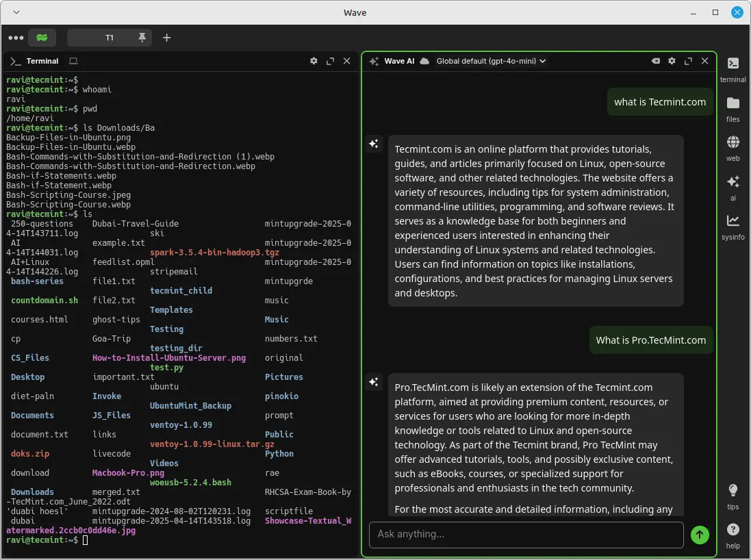Click the laptop connection icon in Terminal header
The width and height of the screenshot is (751, 560).
pos(73,61)
